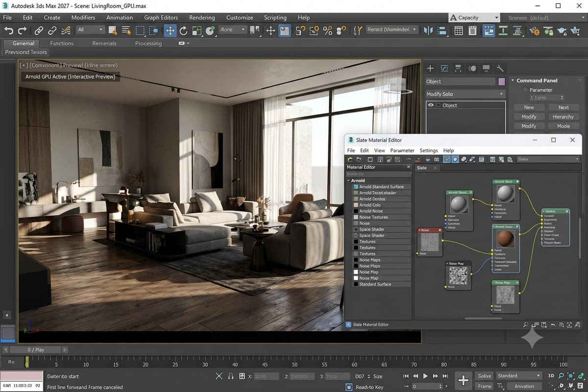Activate the Select and Rotate tool

point(183,30)
